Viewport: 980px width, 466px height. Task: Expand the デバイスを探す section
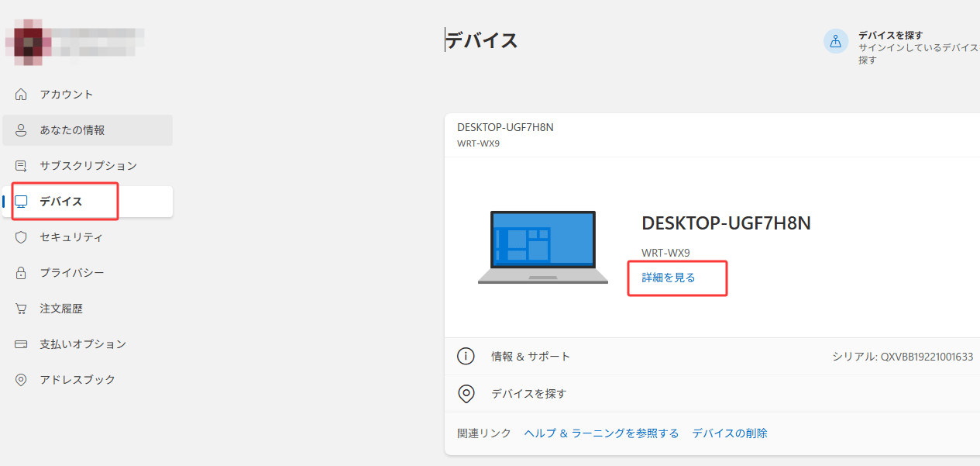[x=529, y=393]
